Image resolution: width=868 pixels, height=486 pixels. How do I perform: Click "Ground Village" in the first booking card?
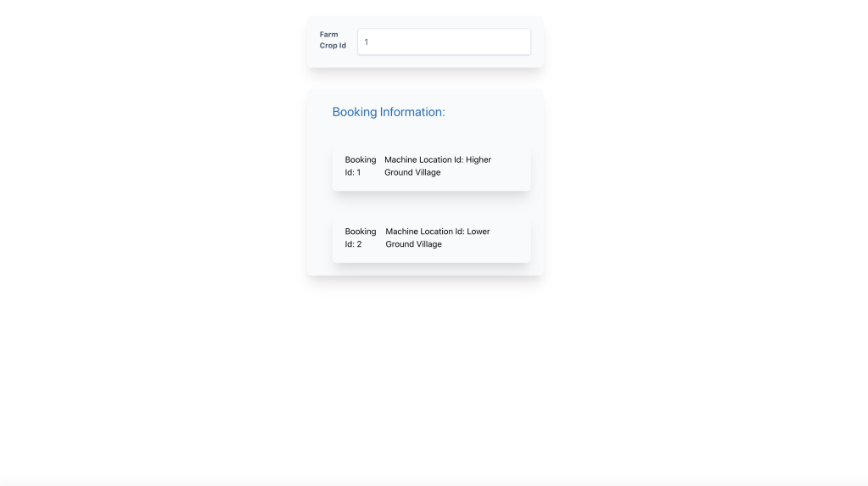click(x=412, y=172)
